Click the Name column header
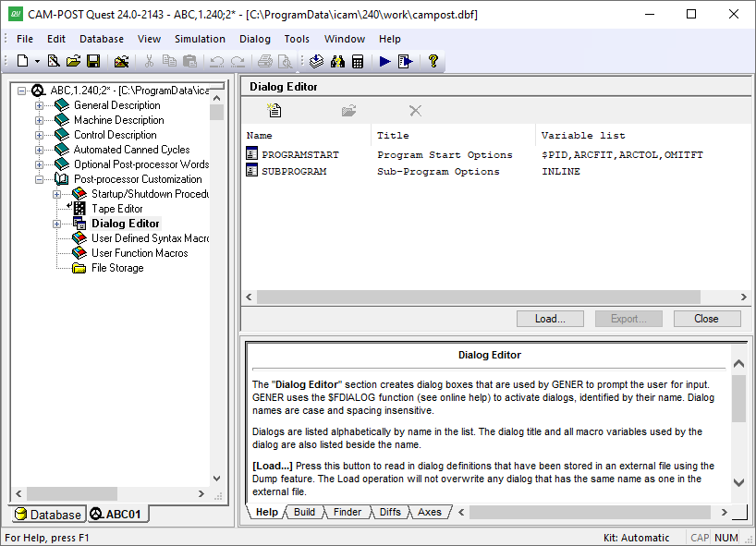The image size is (756, 546). coord(260,136)
